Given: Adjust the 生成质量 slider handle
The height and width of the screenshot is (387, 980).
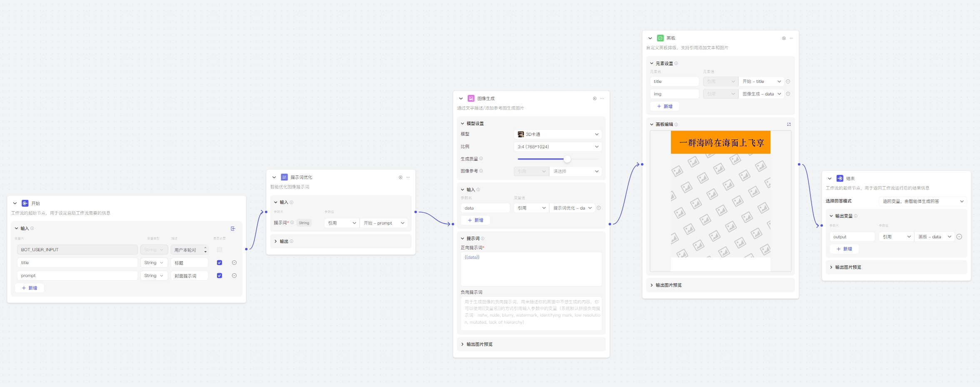Looking at the screenshot, I should 567,159.
